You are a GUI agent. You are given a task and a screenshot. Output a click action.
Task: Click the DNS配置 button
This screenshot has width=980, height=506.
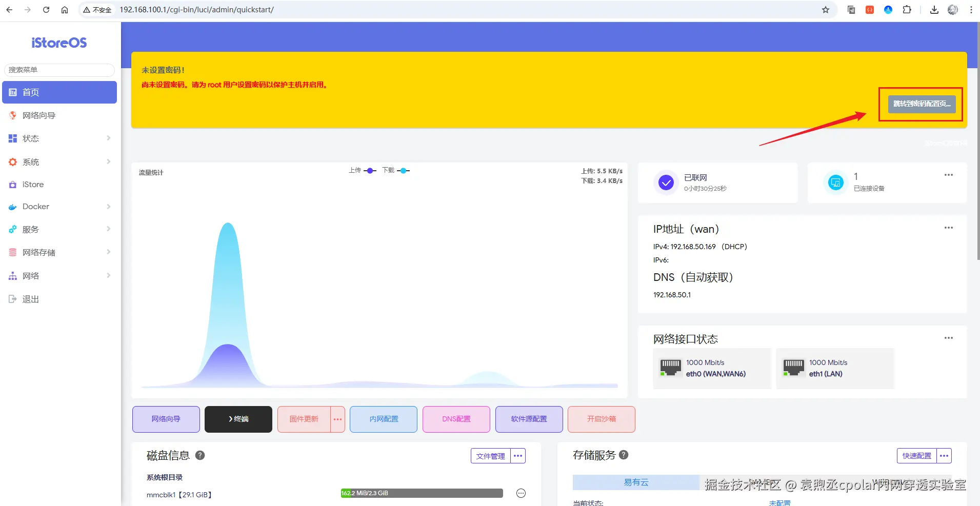pos(456,419)
